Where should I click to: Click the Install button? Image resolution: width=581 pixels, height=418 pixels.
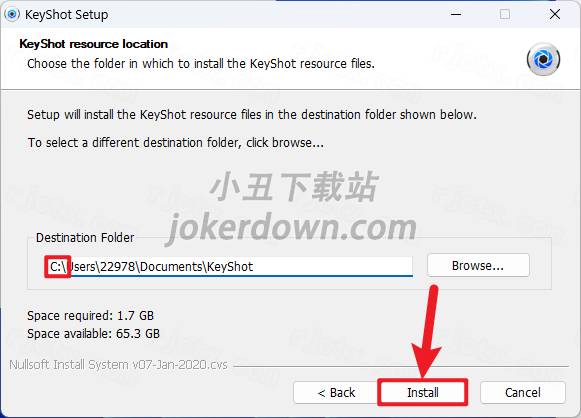coord(422,392)
